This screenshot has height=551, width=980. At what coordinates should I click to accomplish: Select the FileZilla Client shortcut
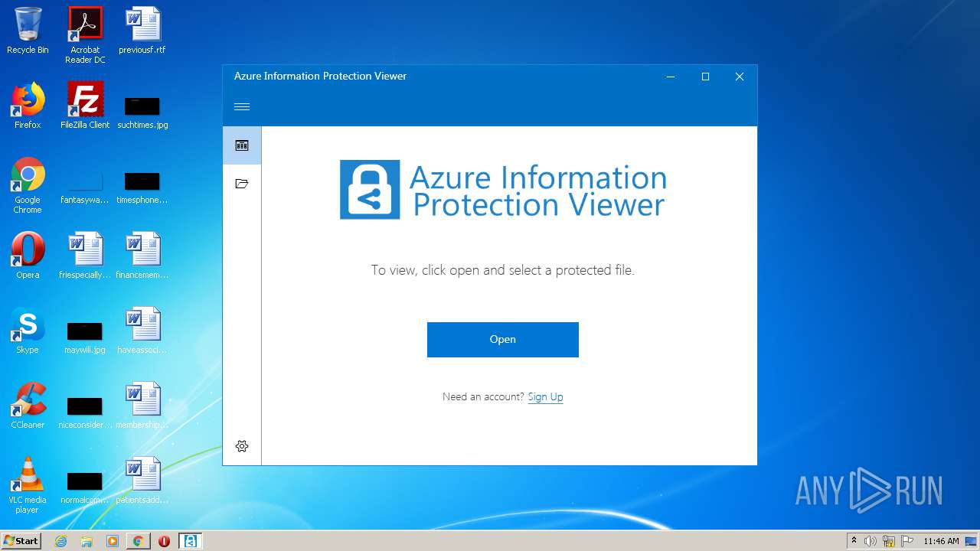pos(85,106)
